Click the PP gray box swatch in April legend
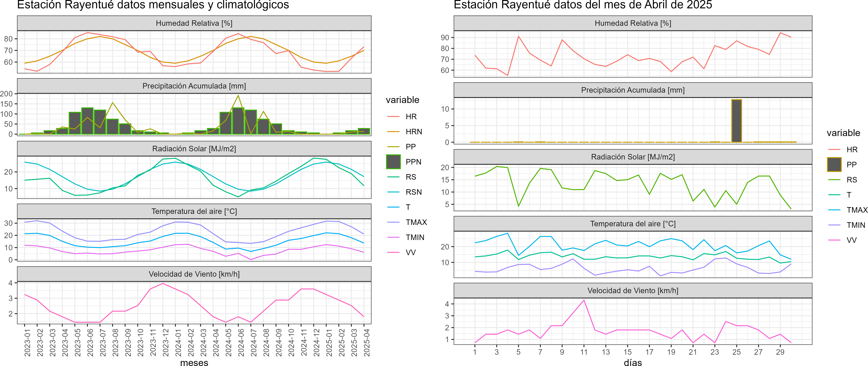Viewport: 868px width, 366px height. tap(834, 165)
